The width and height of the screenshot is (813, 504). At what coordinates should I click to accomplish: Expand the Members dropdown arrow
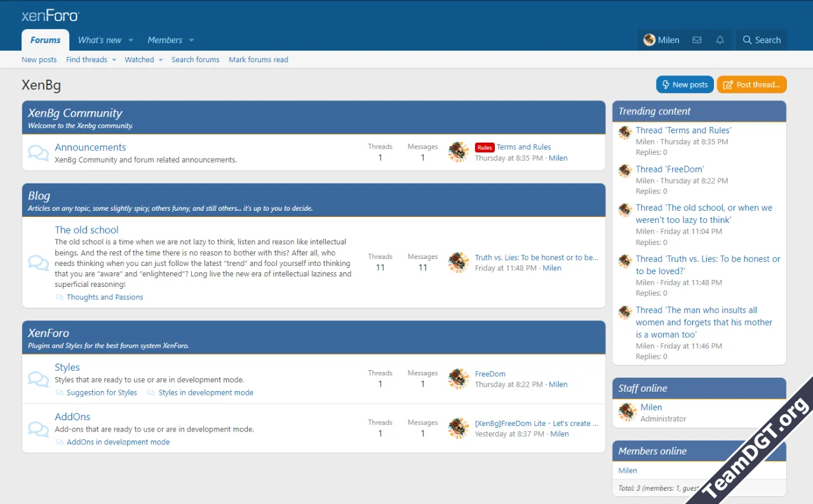[191, 40]
